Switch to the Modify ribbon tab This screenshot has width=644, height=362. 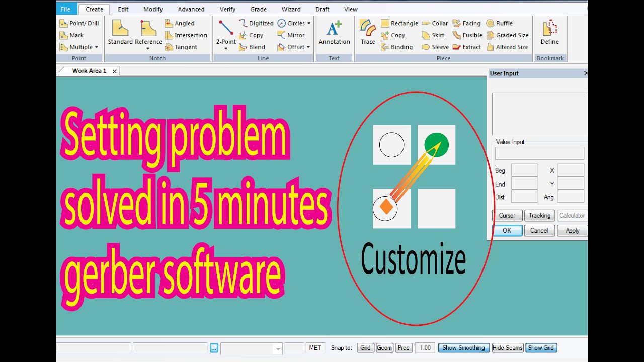tap(153, 9)
